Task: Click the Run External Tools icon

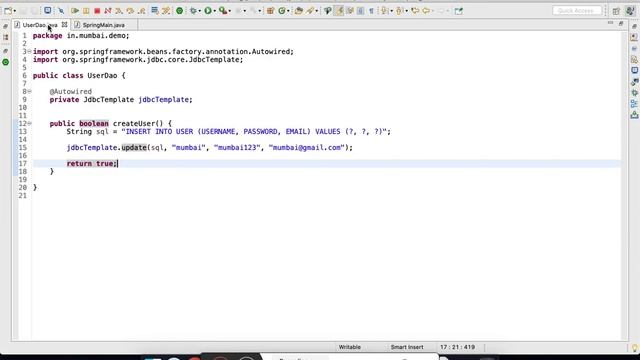Action: point(223,11)
